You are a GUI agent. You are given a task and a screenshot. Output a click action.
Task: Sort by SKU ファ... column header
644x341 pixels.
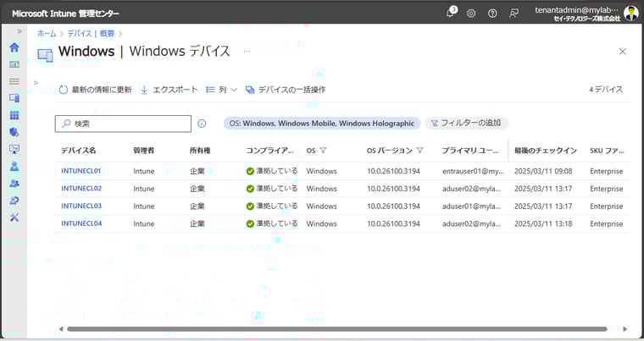[607, 151]
